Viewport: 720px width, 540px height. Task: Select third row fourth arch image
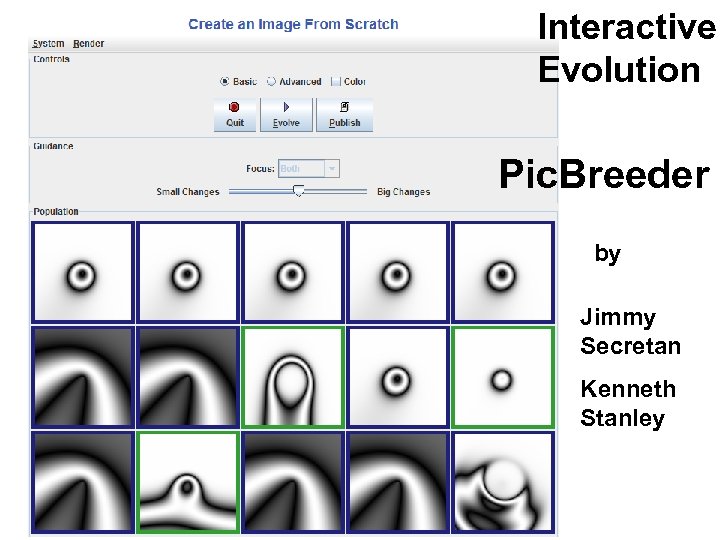pos(397,482)
